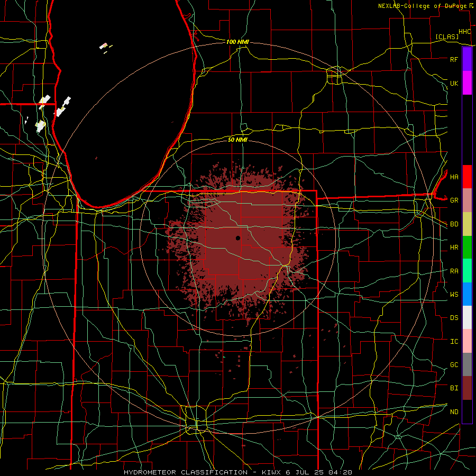Click the GR legend label

454,200
